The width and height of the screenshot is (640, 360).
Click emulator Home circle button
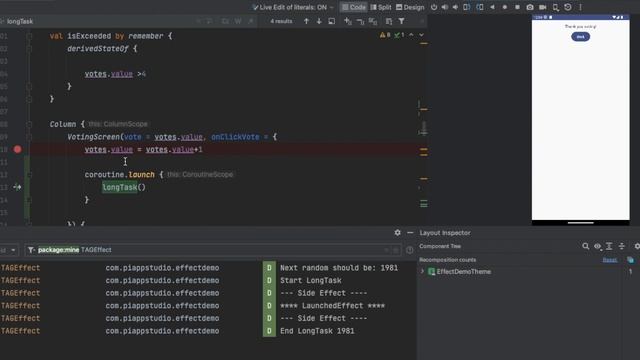click(504, 7)
